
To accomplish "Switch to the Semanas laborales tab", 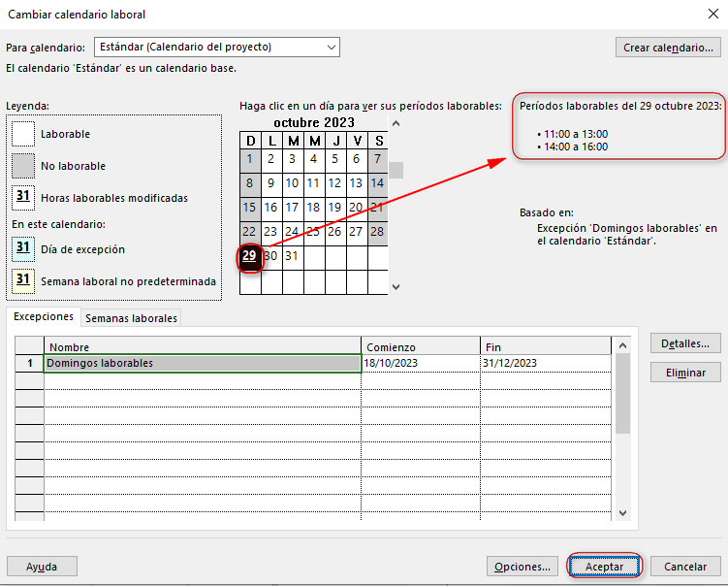I will 131,318.
